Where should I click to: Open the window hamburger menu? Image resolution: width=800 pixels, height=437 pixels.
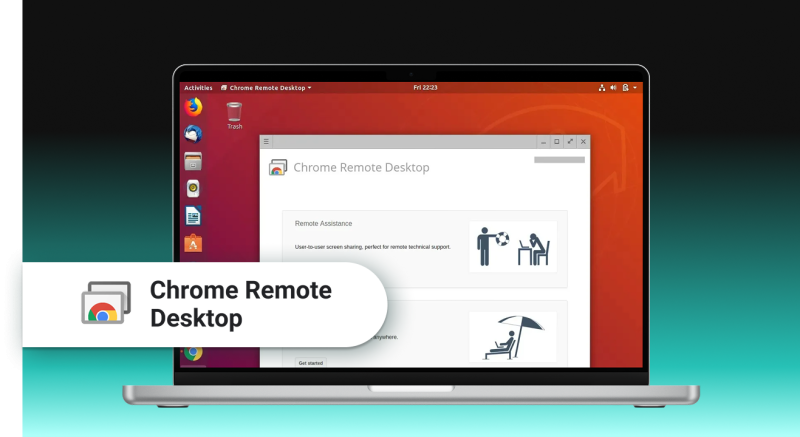tap(266, 142)
